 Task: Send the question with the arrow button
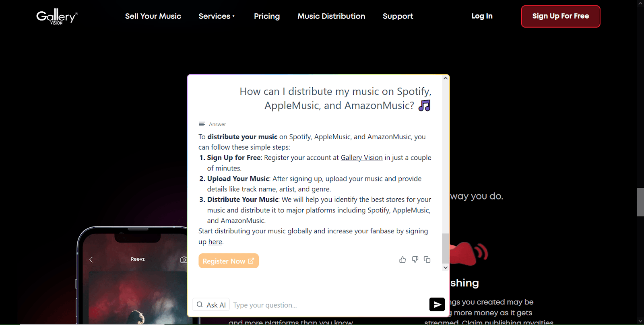pos(437,304)
